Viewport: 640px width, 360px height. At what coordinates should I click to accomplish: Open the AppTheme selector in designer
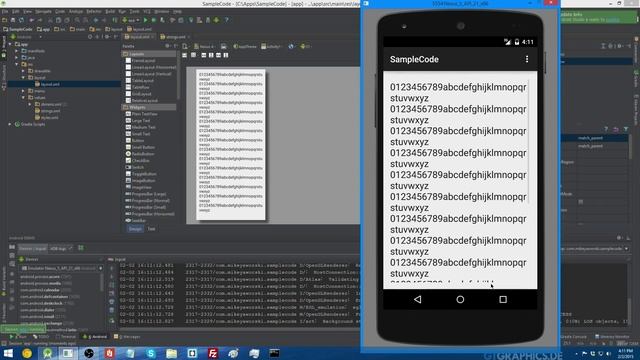click(x=245, y=47)
